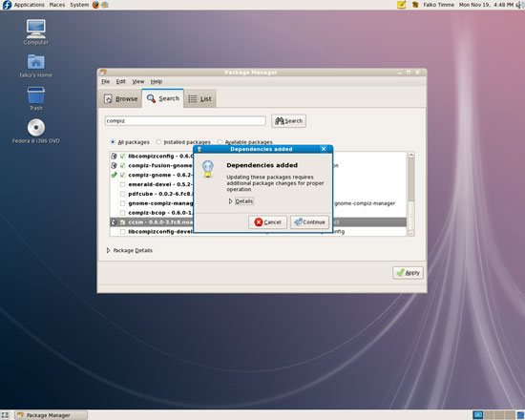This screenshot has width=525, height=420.
Task: Switch to the List tab
Action: [199, 99]
